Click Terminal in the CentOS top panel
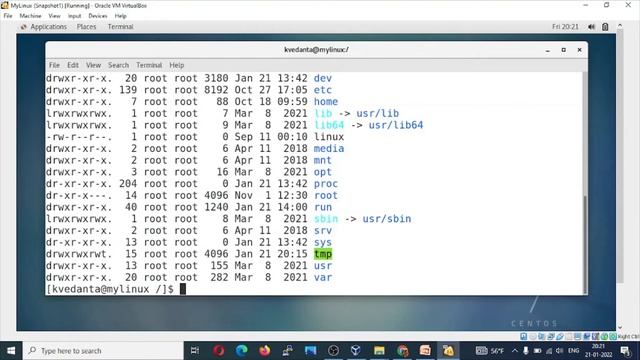This screenshot has height=360, width=640. click(x=120, y=27)
